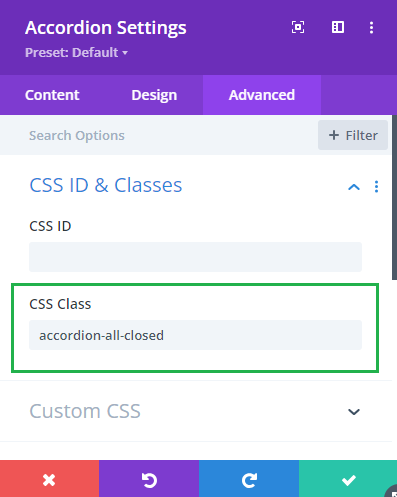Screen dimensions: 397x497
Task: Discard changes with the red X button
Action: [49, 479]
